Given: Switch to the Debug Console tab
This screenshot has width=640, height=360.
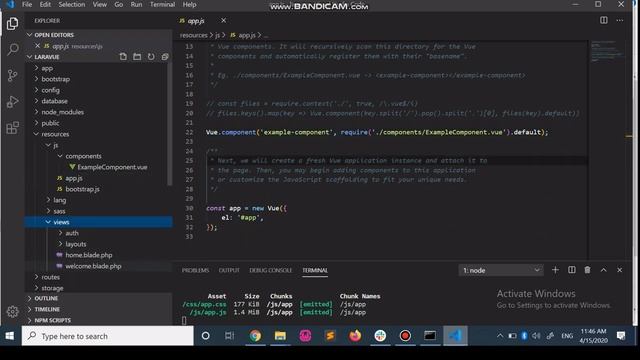Looking at the screenshot, I should point(271,270).
